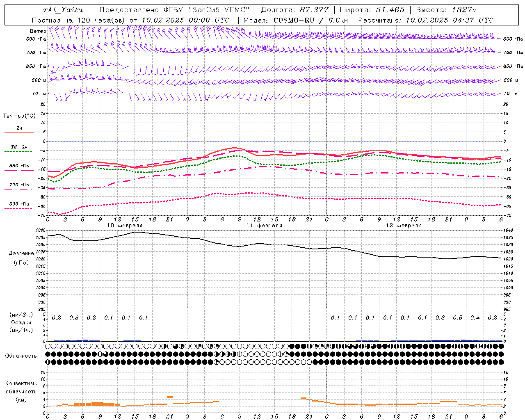525x420 pixels.
Task: Click the "(мм/3ч.)" precipitation unit label
Action: click(x=21, y=315)
